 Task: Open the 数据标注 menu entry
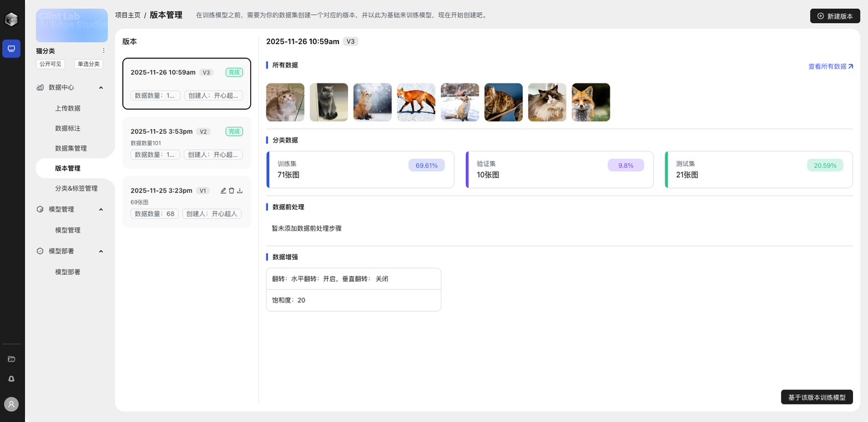click(68, 128)
